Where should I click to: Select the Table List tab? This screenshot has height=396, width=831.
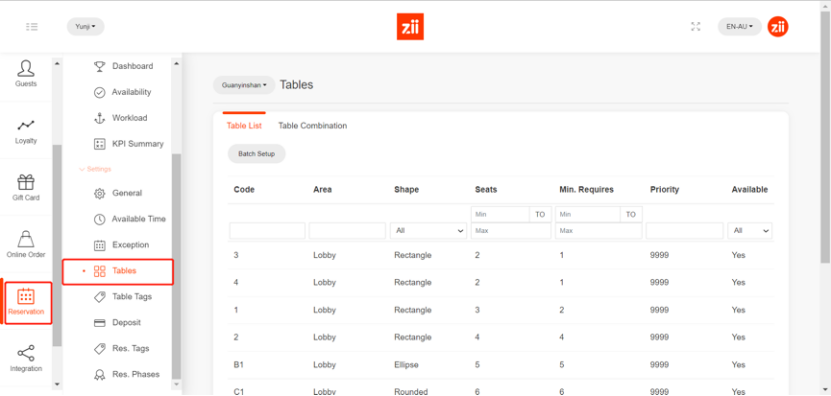tap(244, 126)
